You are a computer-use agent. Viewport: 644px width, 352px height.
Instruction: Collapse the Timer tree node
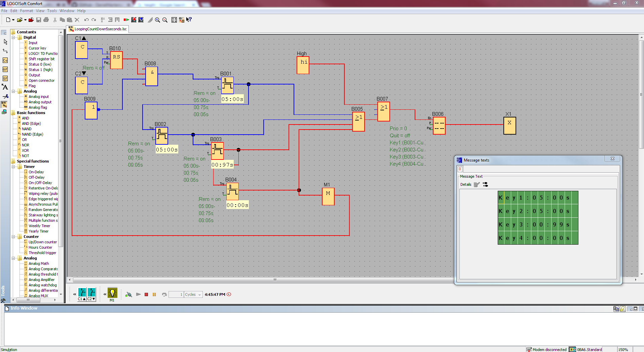pyautogui.click(x=13, y=167)
